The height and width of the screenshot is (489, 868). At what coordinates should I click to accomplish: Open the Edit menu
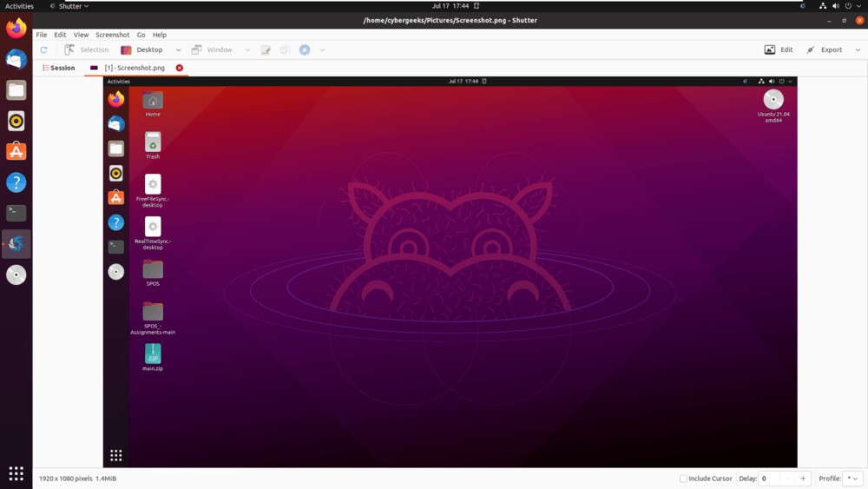point(60,35)
